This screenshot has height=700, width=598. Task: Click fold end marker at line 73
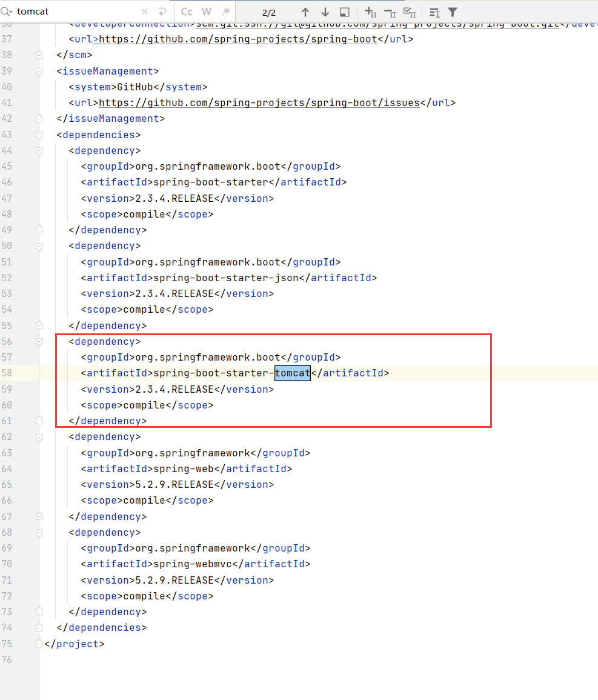pos(39,612)
